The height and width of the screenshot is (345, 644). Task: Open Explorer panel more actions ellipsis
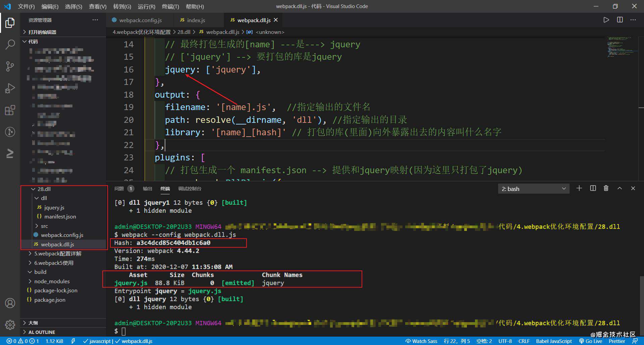95,20
